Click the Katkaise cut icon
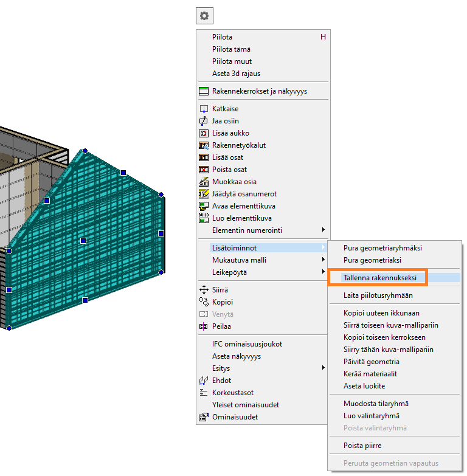This screenshot has width=467, height=476. coord(204,109)
